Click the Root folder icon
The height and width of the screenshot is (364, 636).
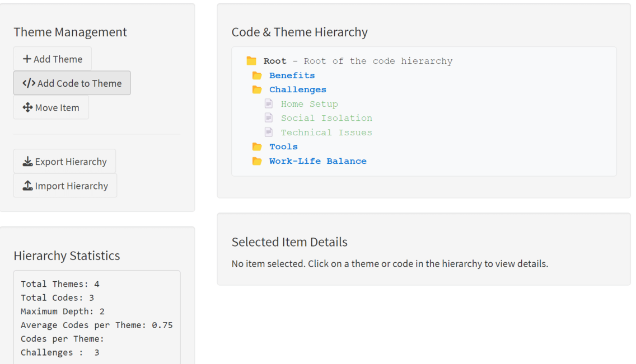pyautogui.click(x=251, y=61)
